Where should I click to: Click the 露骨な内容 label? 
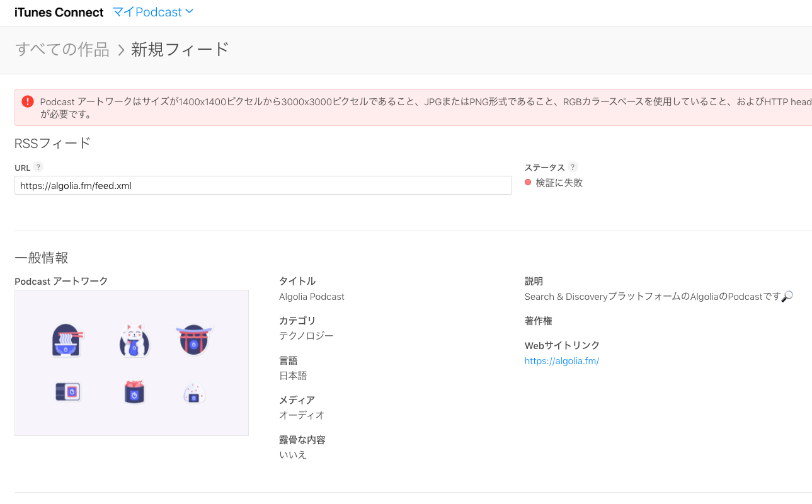(302, 440)
